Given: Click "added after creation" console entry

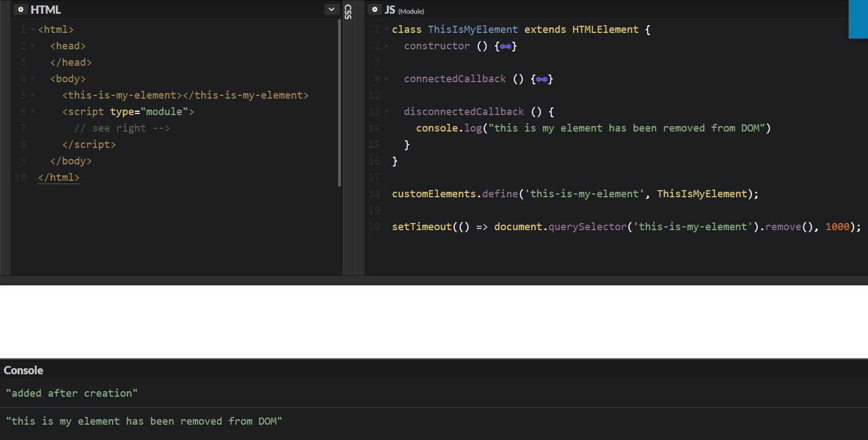Looking at the screenshot, I should (x=72, y=393).
